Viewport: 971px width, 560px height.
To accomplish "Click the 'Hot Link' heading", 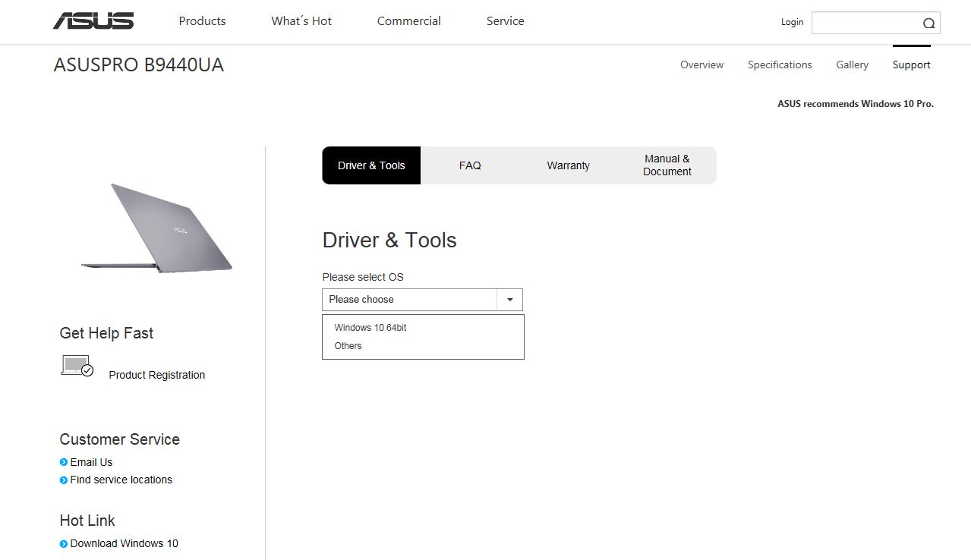I will click(x=87, y=521).
